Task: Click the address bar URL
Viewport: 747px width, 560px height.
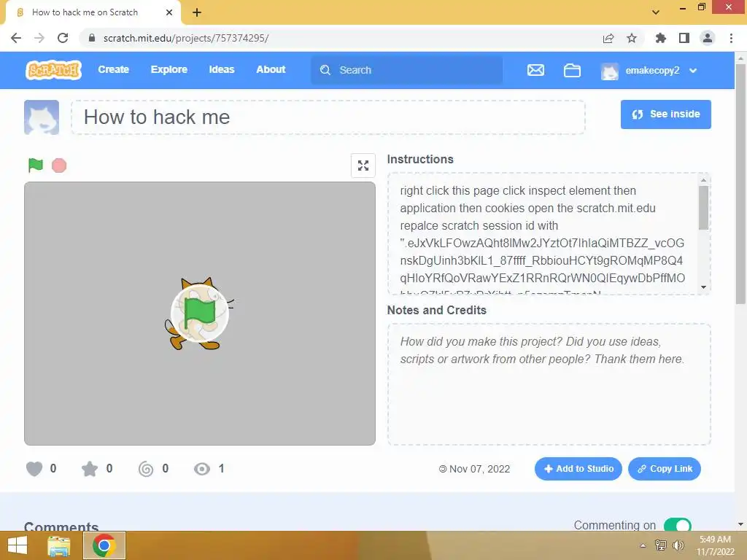Action: point(186,38)
